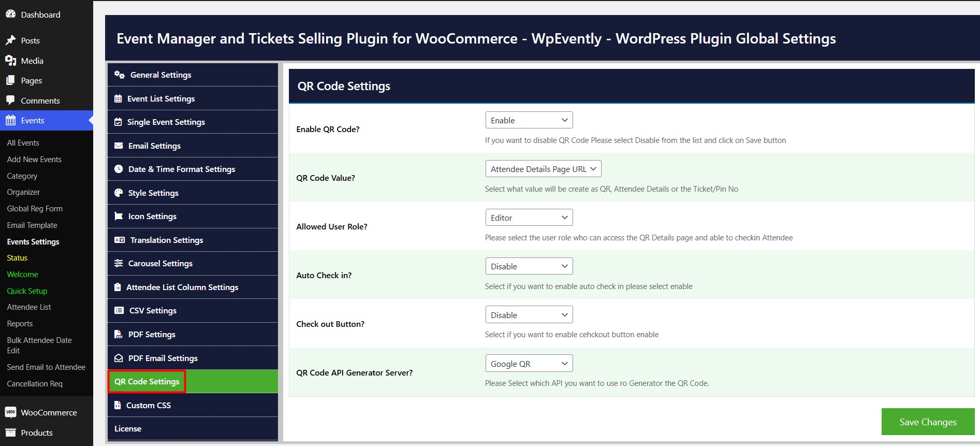
Task: Click the Products archive icon
Action: coord(10,433)
